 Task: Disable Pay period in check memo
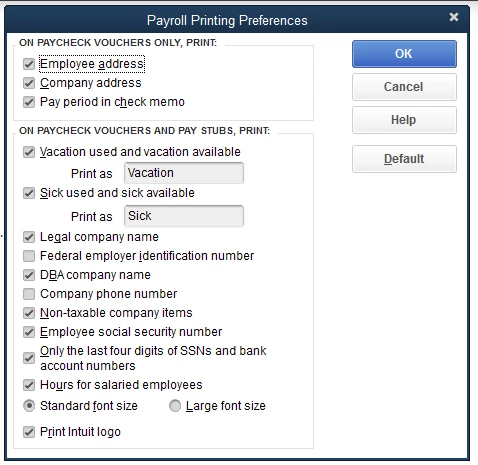[x=29, y=102]
